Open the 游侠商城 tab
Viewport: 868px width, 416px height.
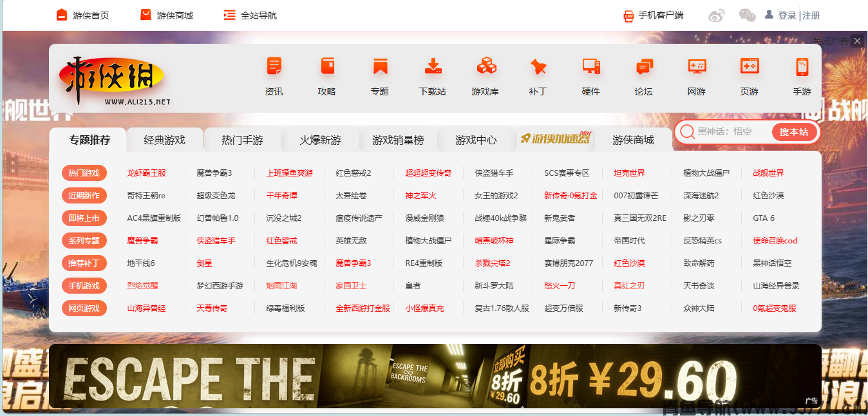[633, 140]
